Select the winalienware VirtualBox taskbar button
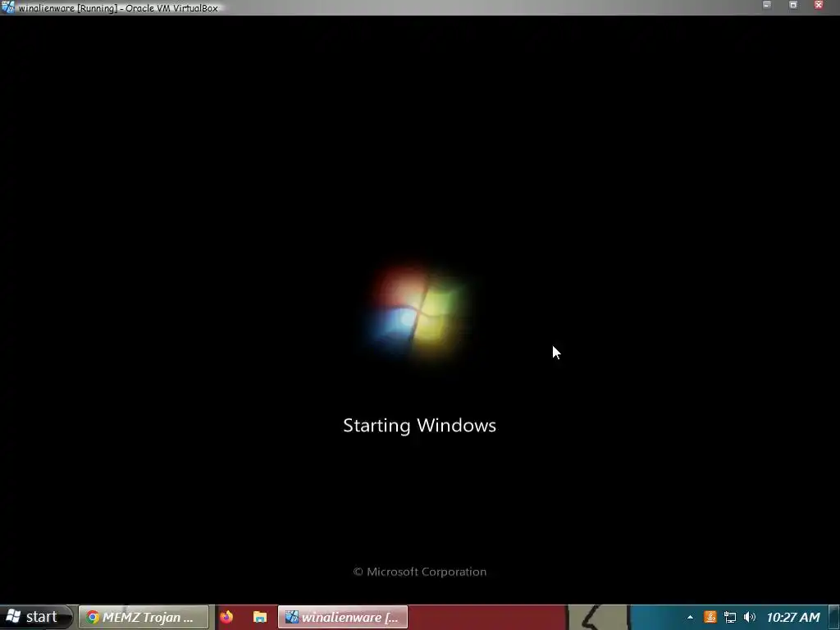Image resolution: width=840 pixels, height=630 pixels. pos(343,617)
